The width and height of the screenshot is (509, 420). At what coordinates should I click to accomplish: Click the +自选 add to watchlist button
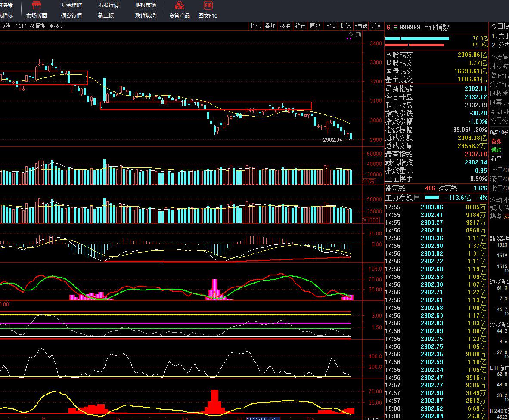tap(361, 26)
